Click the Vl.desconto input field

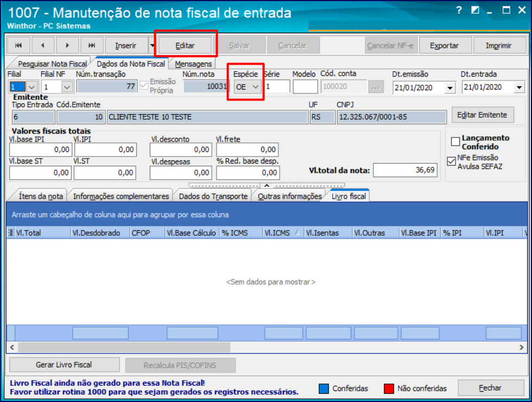[x=181, y=150]
